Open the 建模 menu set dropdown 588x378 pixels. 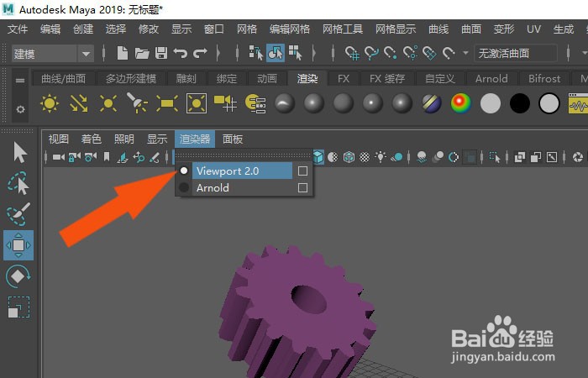coord(52,54)
